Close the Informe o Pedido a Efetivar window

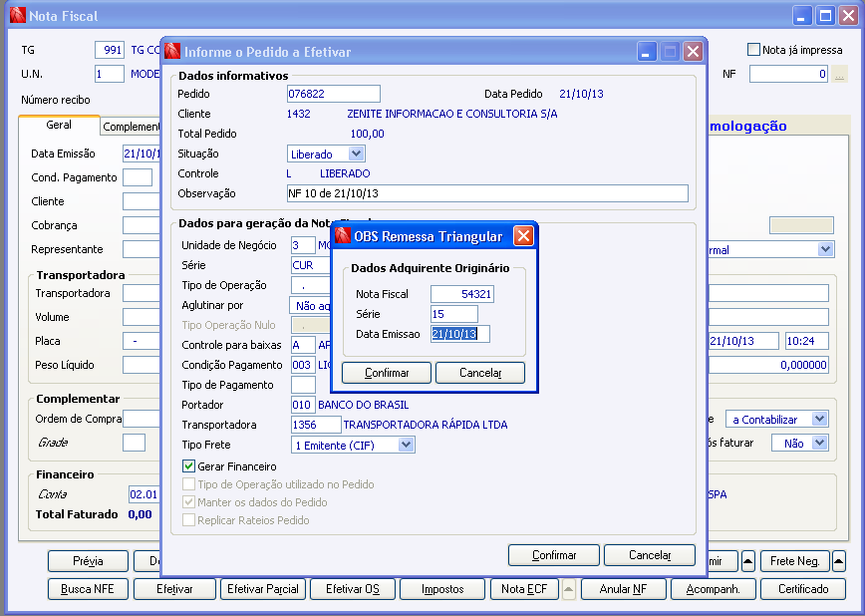(693, 52)
